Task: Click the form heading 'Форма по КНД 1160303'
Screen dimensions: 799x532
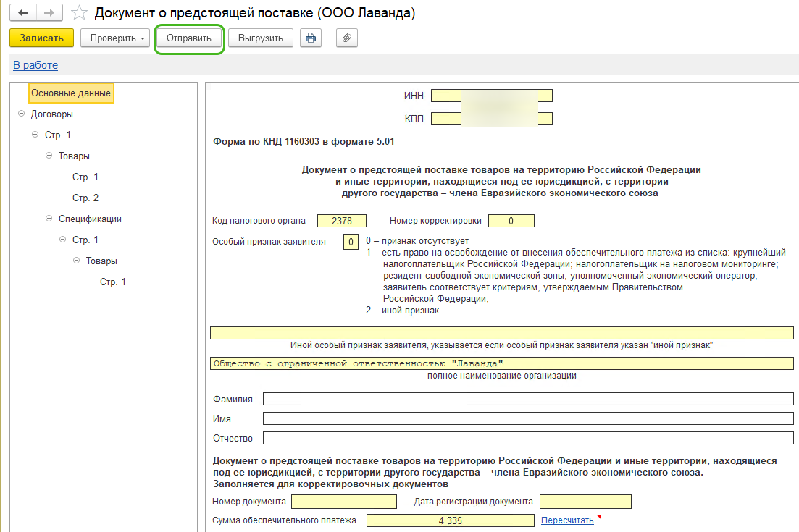Action: click(304, 142)
